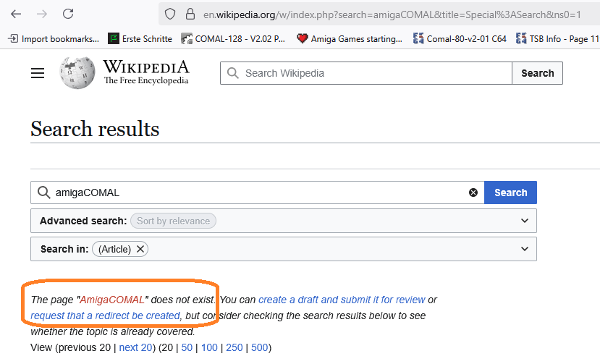Click the Wikipedia globe logo
Image resolution: width=600 pixels, height=364 pixels.
click(x=77, y=72)
